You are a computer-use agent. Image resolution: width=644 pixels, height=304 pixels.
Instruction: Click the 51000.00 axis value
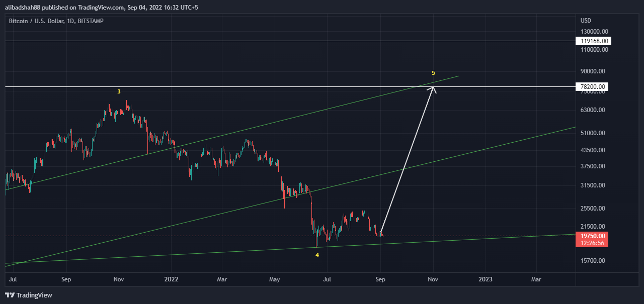[592, 133]
